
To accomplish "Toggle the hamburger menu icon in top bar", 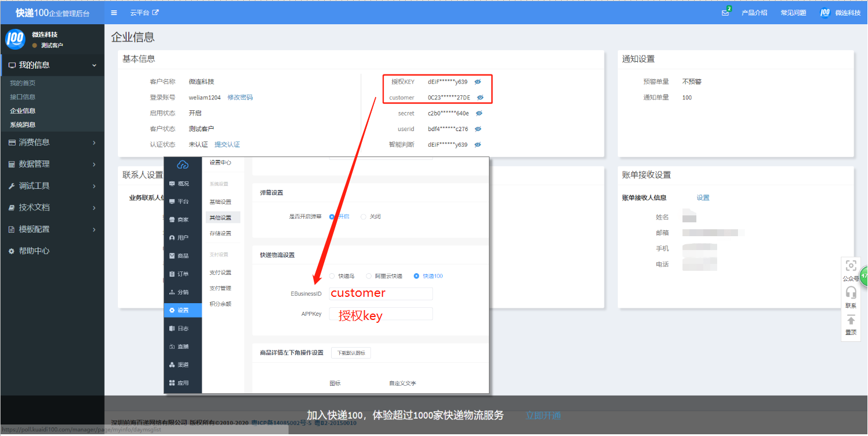I will [114, 13].
